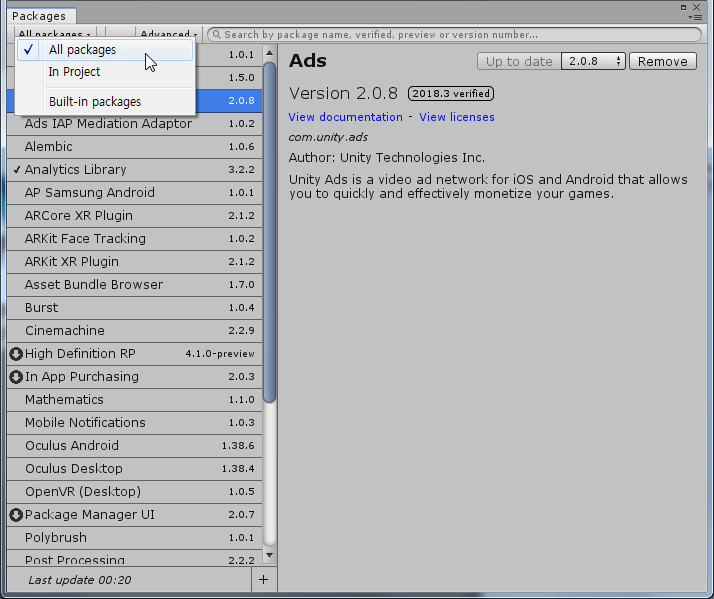Click the Version 2.0.8 heading
Image resolution: width=714 pixels, height=599 pixels.
click(343, 93)
